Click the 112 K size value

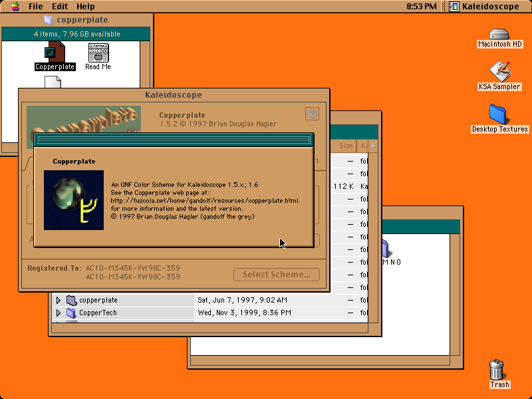344,186
